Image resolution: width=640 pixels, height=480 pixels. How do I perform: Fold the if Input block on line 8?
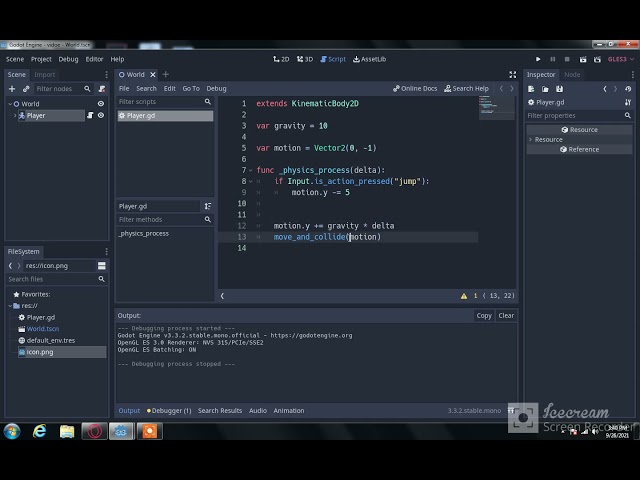coord(251,181)
